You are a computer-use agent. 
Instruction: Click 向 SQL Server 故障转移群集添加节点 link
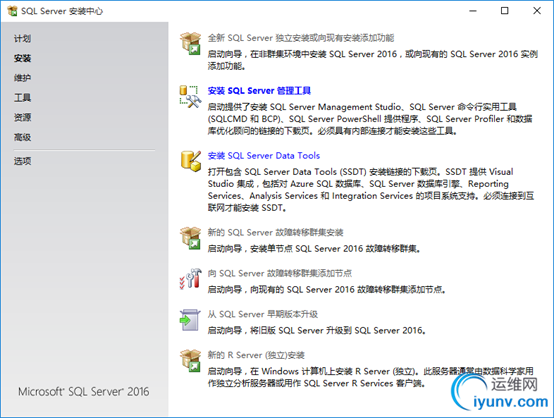(x=280, y=273)
